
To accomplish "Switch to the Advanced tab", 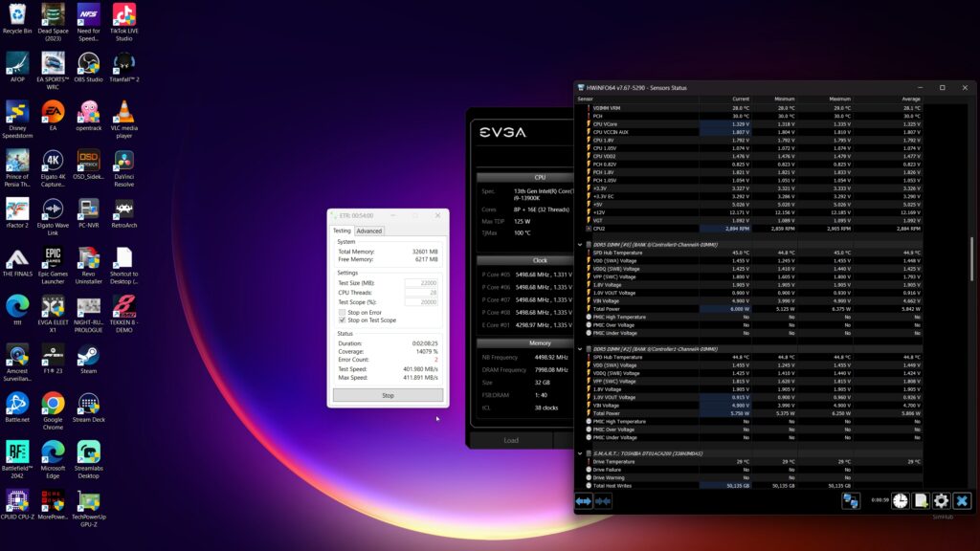I will tap(369, 231).
